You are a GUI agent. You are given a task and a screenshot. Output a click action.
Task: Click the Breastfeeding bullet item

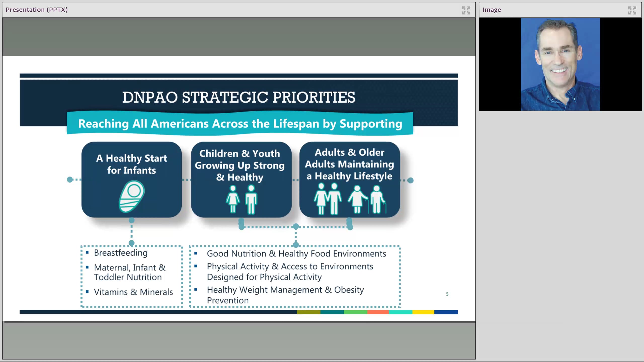coord(120,253)
